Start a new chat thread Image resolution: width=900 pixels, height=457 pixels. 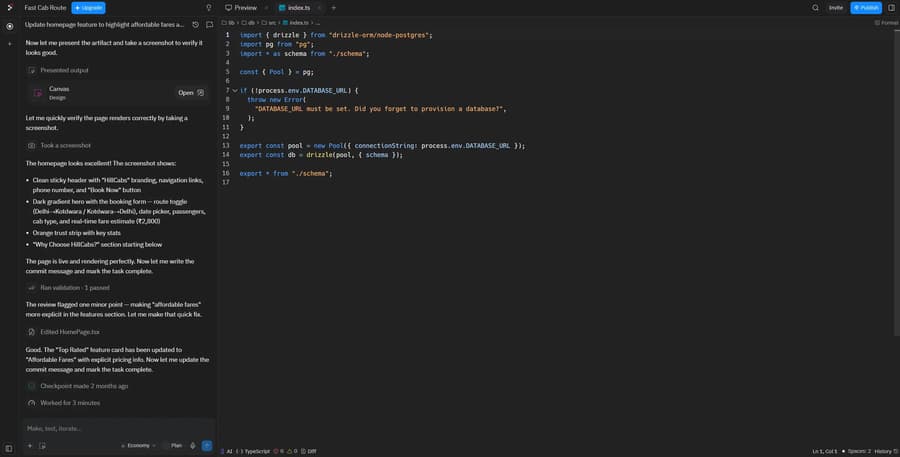[210, 25]
